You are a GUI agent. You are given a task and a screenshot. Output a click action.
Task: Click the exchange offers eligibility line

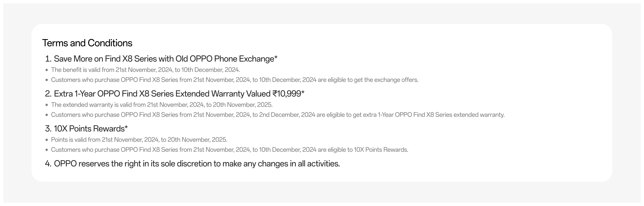[235, 80]
